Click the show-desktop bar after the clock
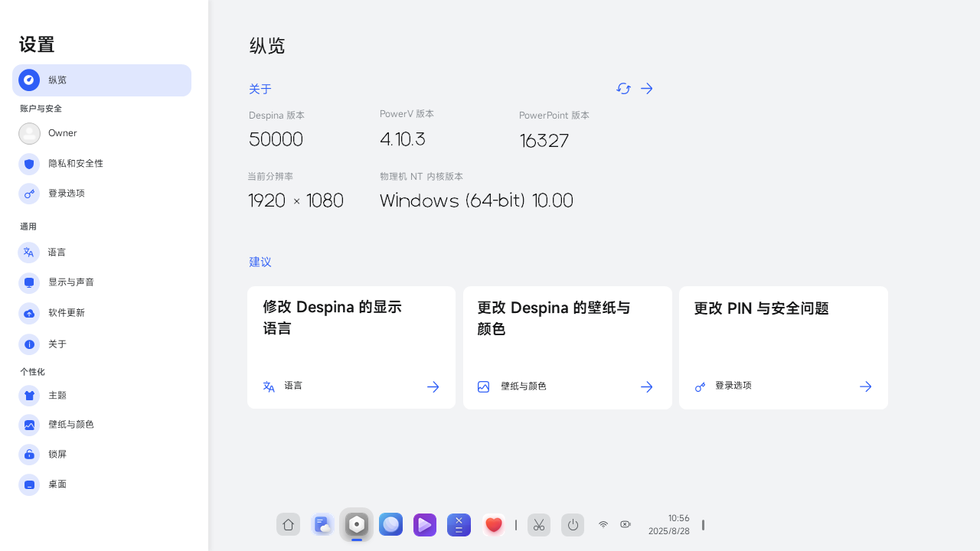The image size is (980, 551). tap(703, 525)
